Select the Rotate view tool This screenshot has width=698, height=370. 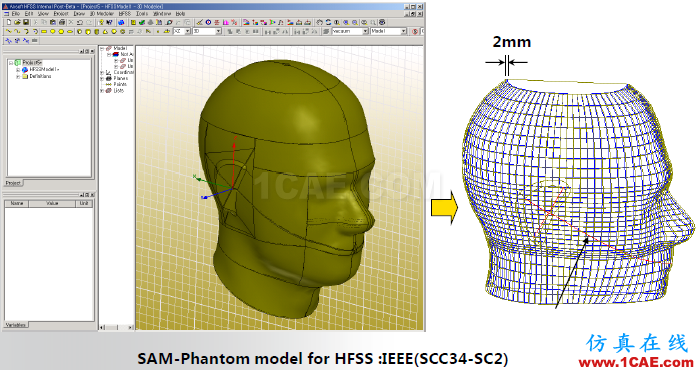click(328, 22)
